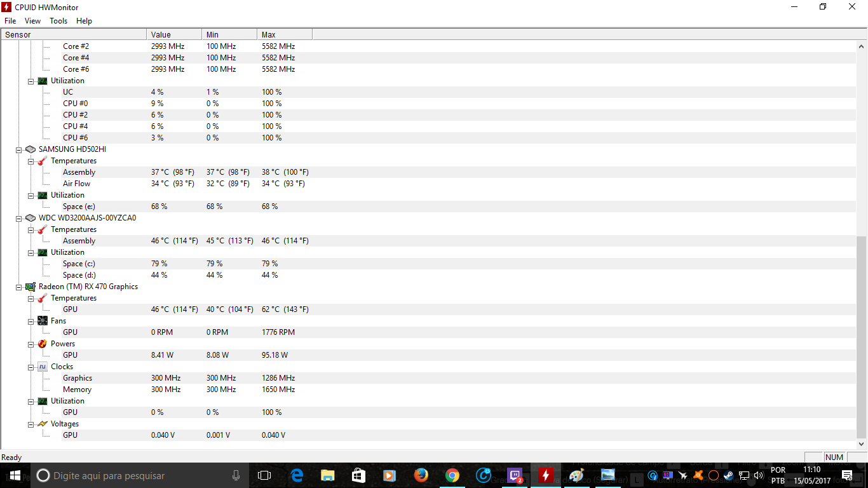This screenshot has width=868, height=488.
Task: Click the Value column header
Action: (174, 35)
